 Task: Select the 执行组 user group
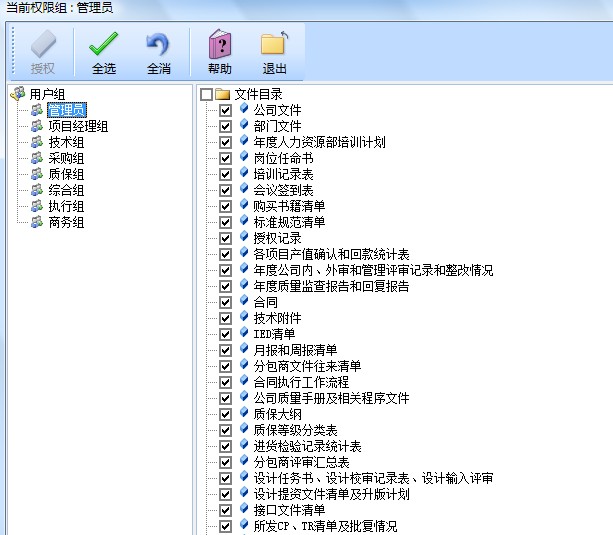66,206
